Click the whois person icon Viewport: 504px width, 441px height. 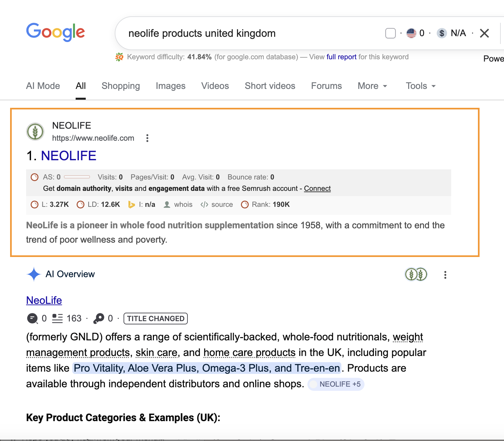point(167,205)
